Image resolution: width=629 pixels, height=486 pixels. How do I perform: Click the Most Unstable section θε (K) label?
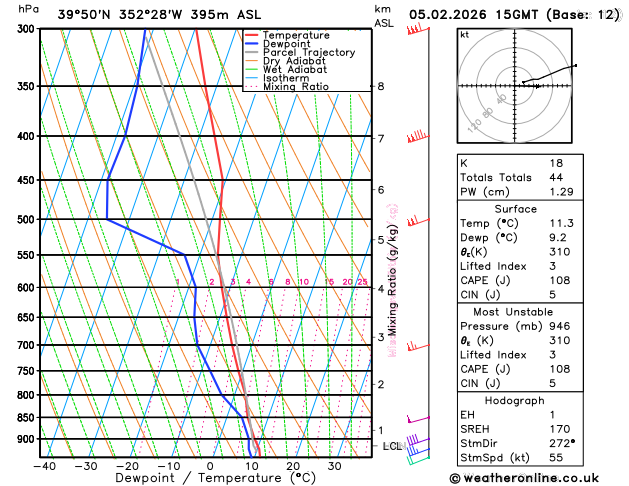pyautogui.click(x=477, y=341)
